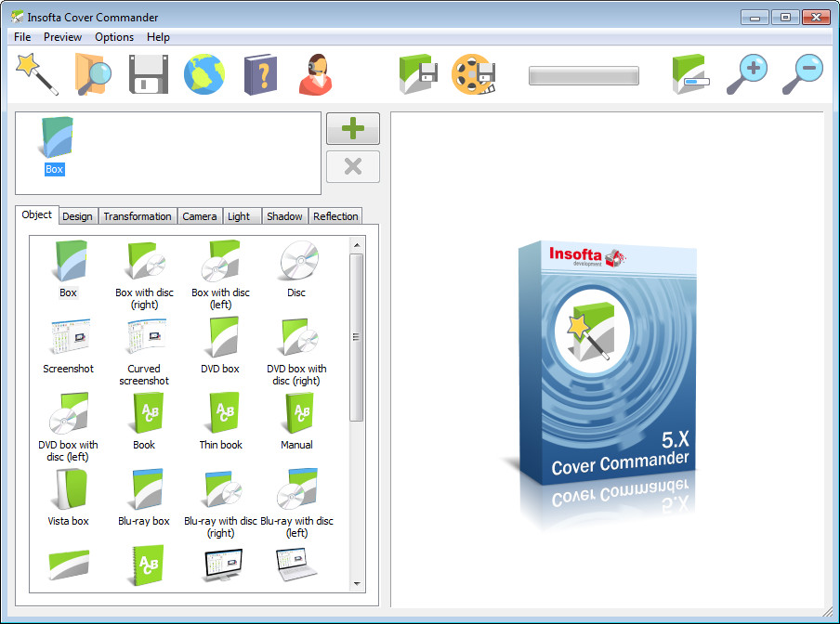The image size is (840, 624).
Task: Click the object list scroll-down arrow
Action: tap(357, 584)
